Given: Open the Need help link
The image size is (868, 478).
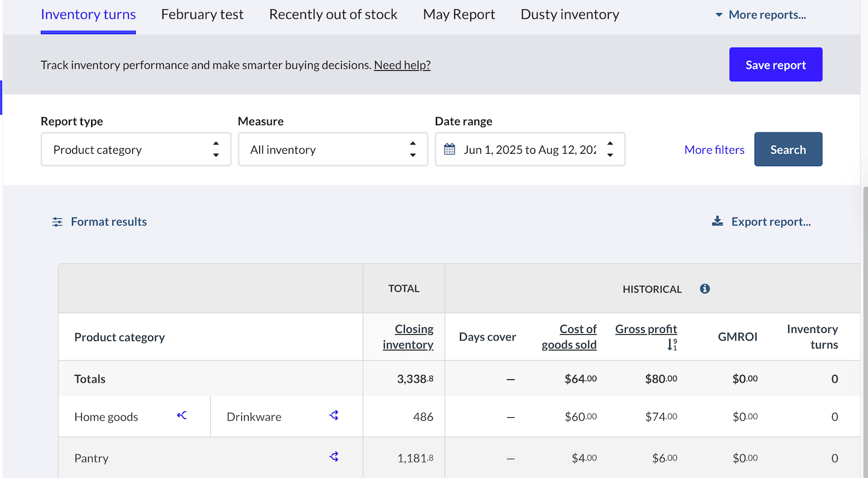Looking at the screenshot, I should [x=402, y=64].
